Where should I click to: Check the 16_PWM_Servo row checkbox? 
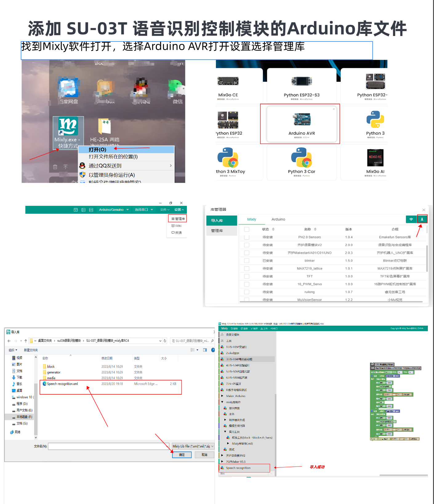pos(247,284)
